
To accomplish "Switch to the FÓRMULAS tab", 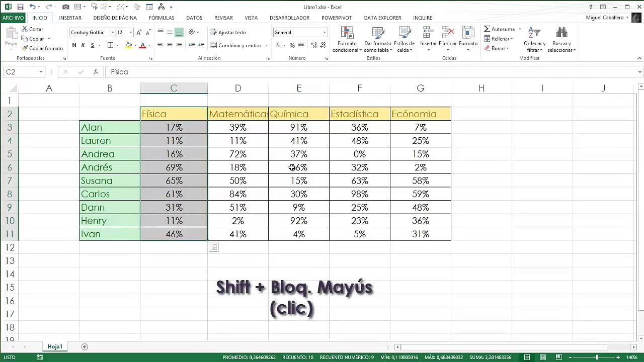I will pyautogui.click(x=162, y=18).
